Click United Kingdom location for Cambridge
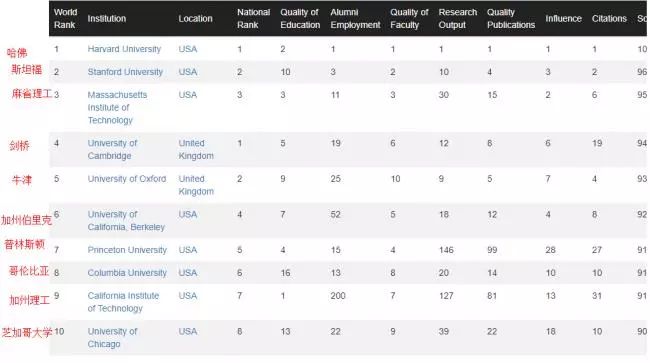 (196, 149)
